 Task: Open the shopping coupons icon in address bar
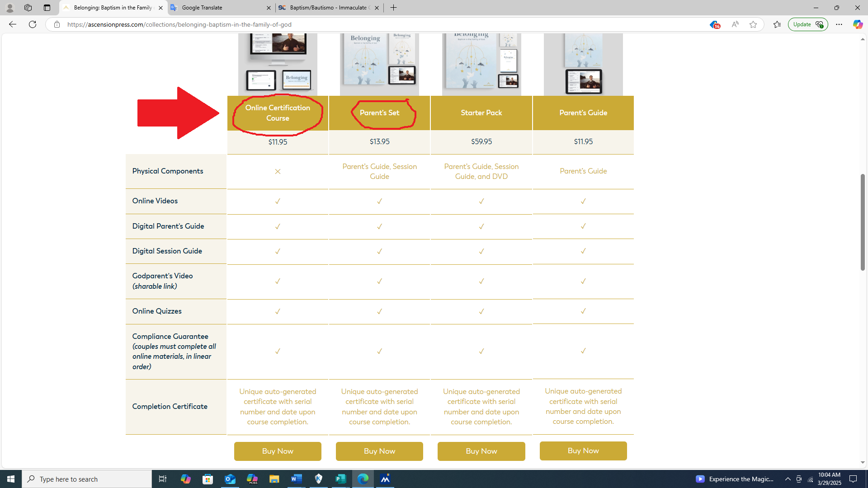click(714, 24)
